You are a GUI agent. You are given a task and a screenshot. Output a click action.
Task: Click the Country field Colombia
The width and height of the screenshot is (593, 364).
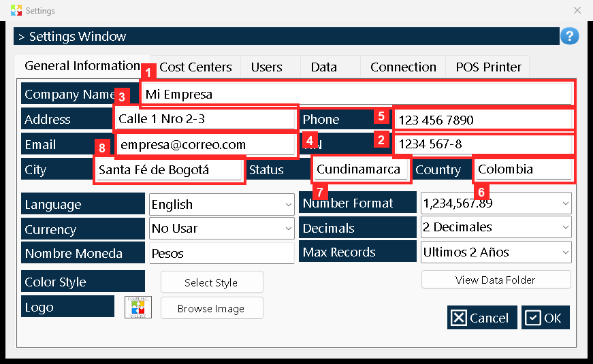coord(524,169)
